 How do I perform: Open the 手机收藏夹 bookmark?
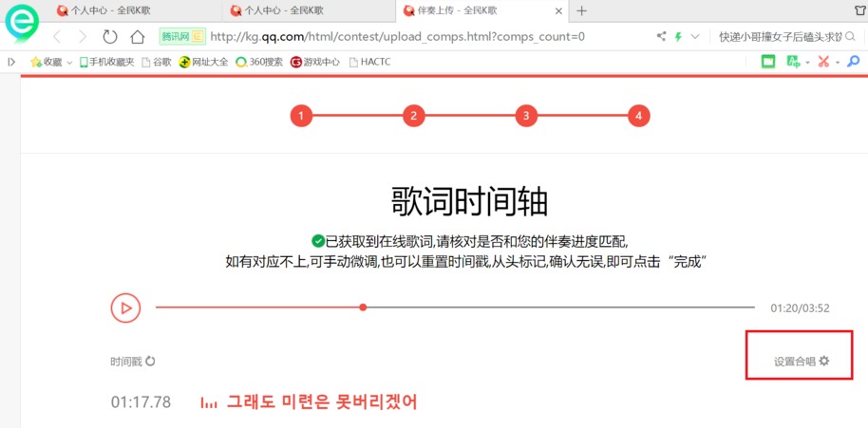coord(107,62)
